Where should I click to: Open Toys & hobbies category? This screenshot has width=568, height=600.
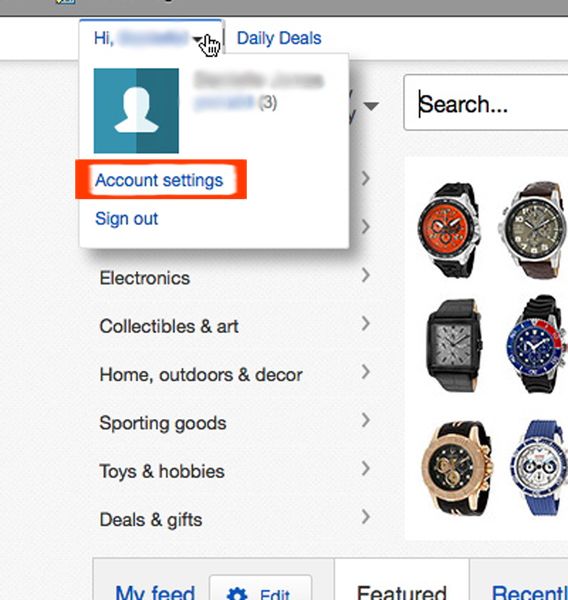click(162, 471)
